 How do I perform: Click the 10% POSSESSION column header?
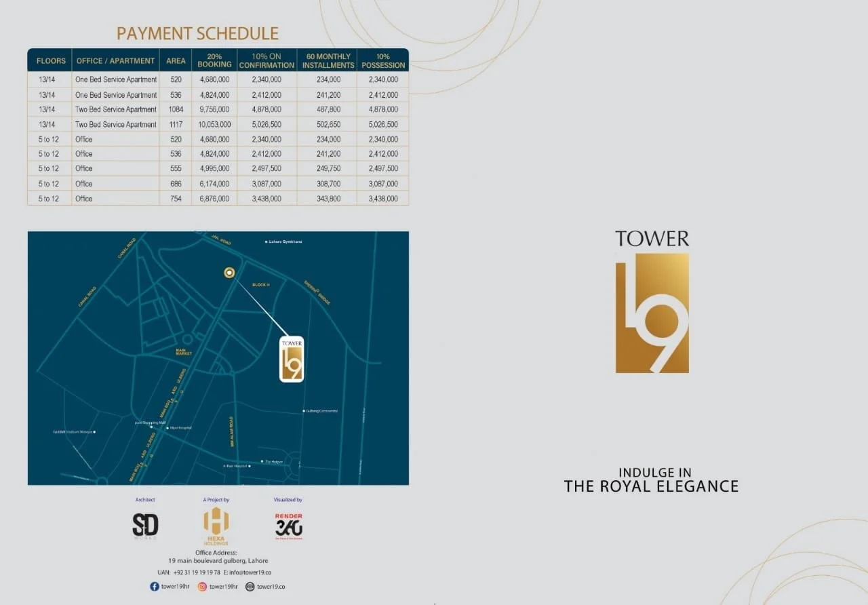383,60
